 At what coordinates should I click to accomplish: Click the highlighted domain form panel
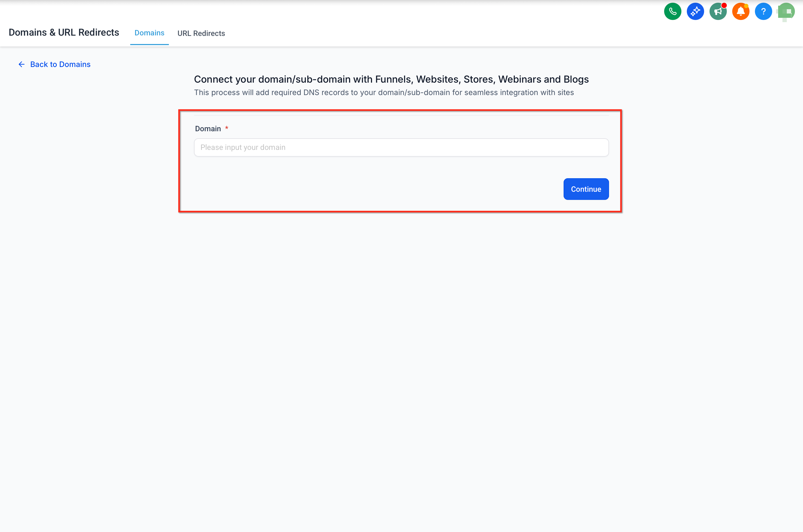[x=400, y=161]
